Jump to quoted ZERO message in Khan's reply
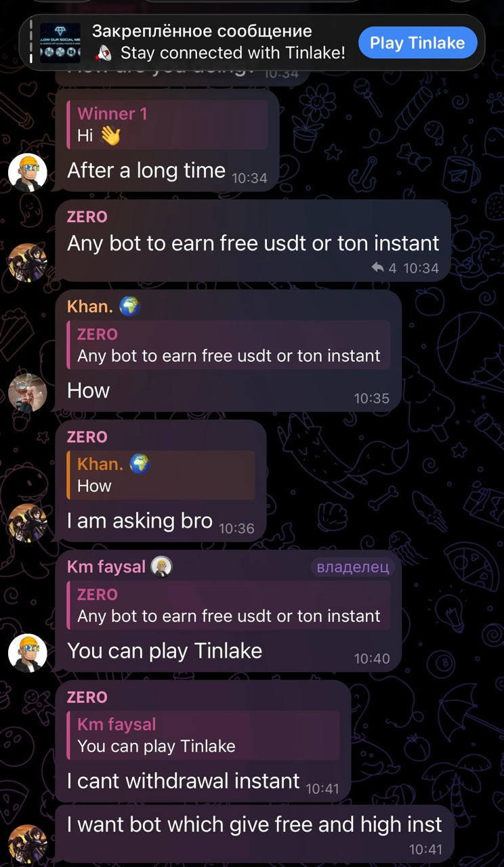Image resolution: width=504 pixels, height=867 pixels. [x=228, y=345]
